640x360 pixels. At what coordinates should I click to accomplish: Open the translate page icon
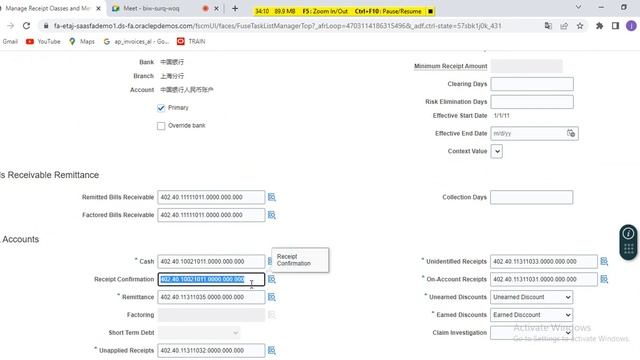tap(548, 26)
